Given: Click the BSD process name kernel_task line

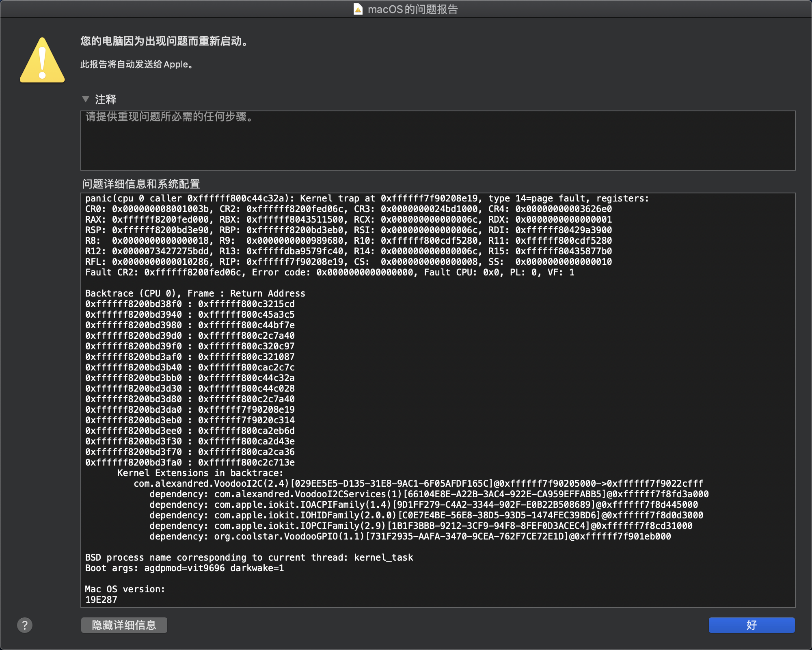Looking at the screenshot, I should coord(249,557).
